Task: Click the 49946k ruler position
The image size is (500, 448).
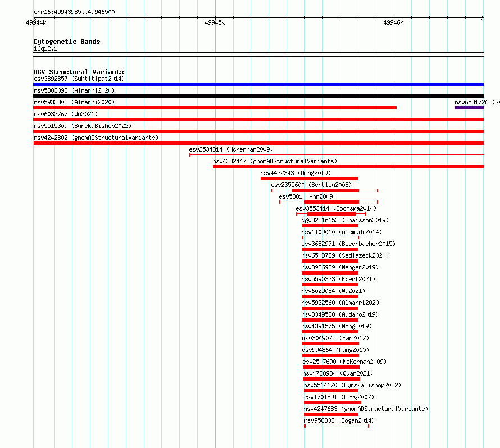Action: coord(393,22)
